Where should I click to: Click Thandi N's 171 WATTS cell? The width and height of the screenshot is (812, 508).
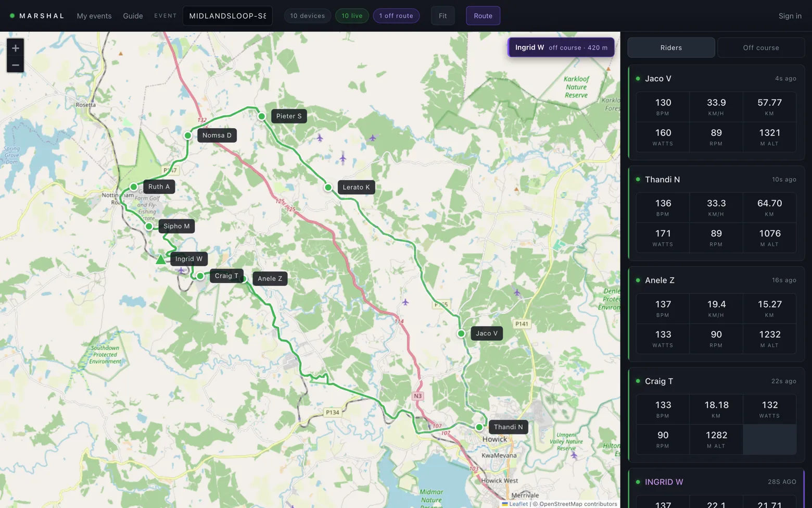coord(663,238)
